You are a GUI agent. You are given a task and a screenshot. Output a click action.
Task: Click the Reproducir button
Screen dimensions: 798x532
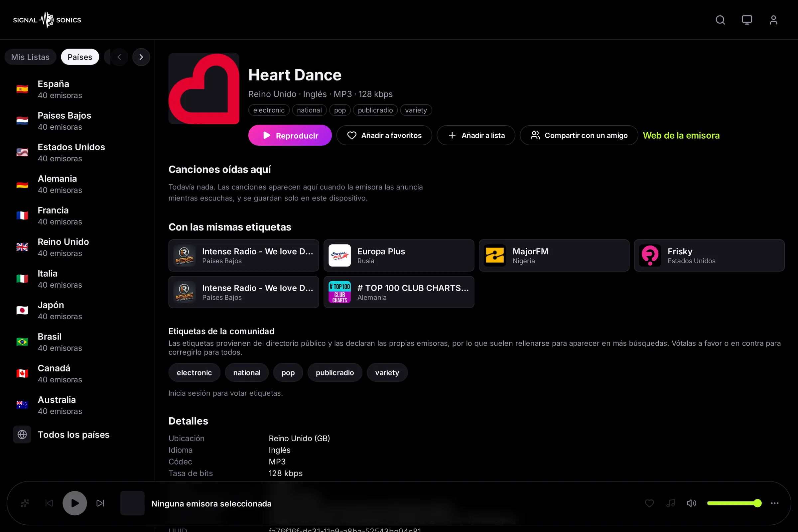coord(290,135)
